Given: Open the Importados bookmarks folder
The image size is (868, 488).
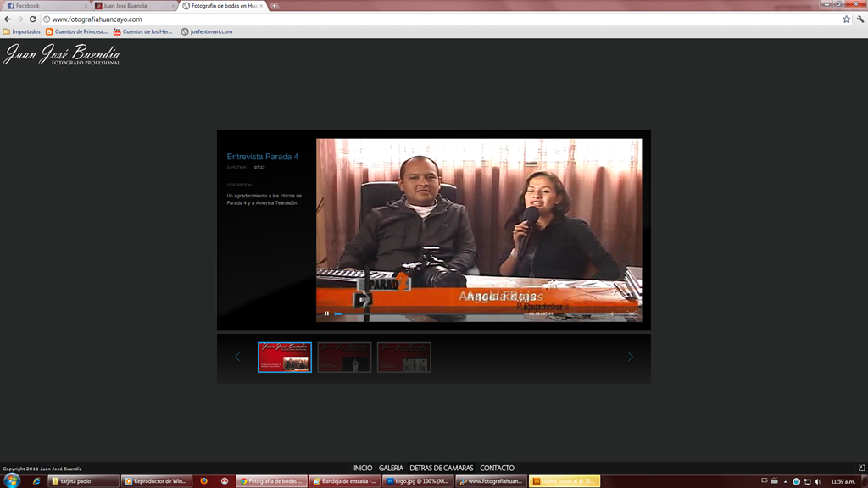Looking at the screenshot, I should point(22,31).
